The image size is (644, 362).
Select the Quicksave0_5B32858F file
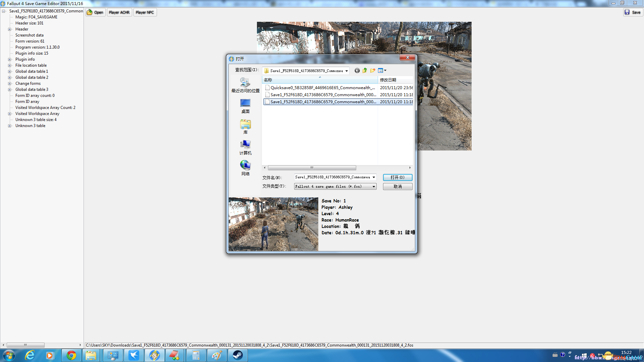point(338,88)
